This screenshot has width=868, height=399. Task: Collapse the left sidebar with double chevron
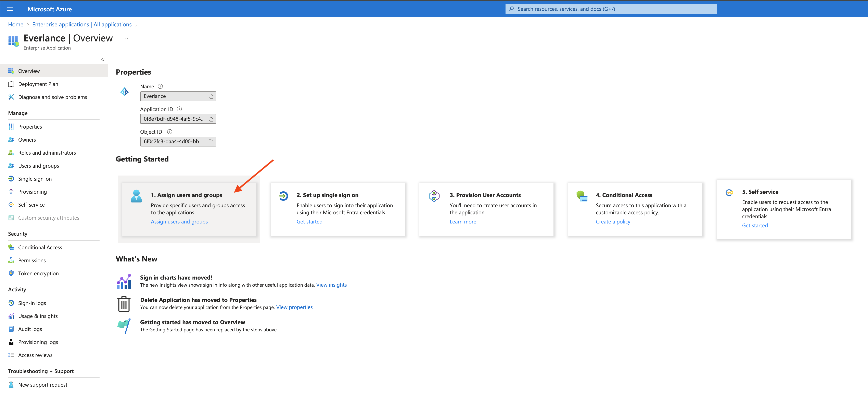coord(103,60)
